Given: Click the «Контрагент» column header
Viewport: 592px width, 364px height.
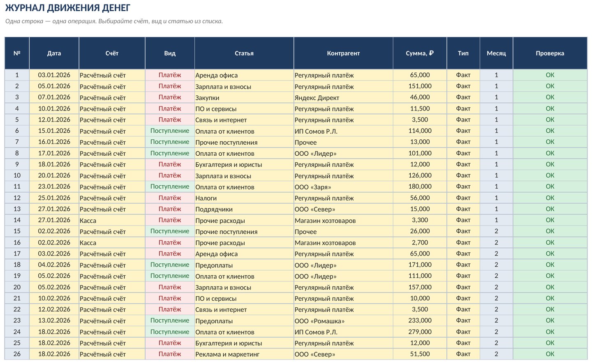Looking at the screenshot, I should pos(343,53).
